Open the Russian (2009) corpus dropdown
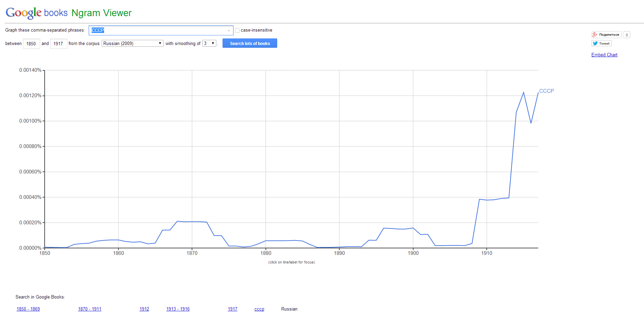644x326 pixels. [x=132, y=43]
